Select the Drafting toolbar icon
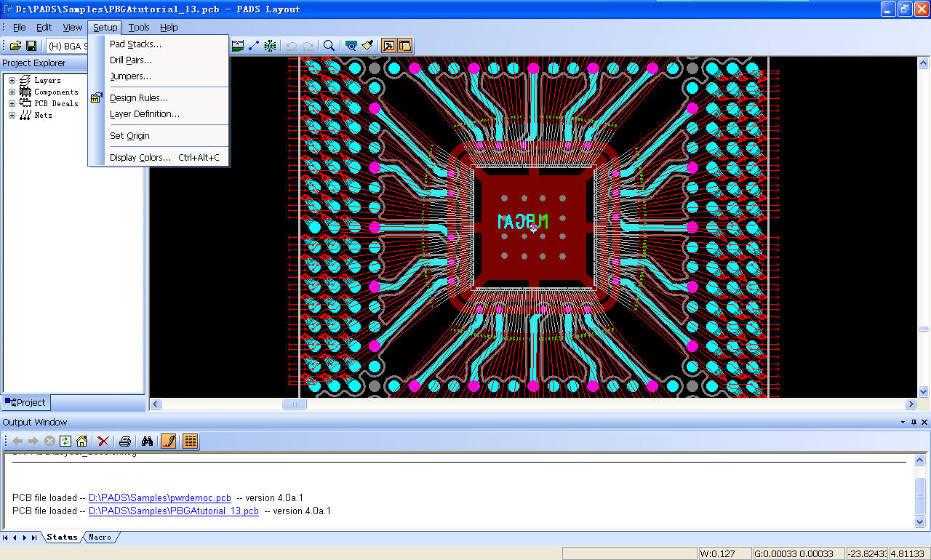Viewport: 931px width, 560px height. [238, 46]
